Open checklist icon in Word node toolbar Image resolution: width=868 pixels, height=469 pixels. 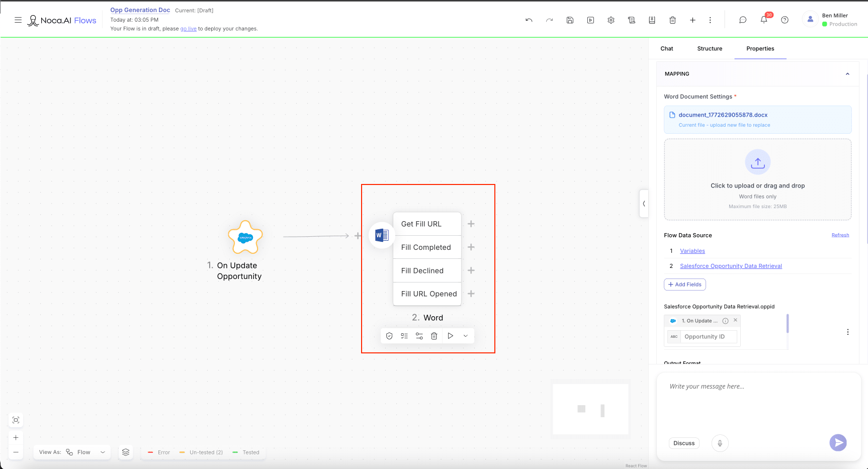(404, 336)
